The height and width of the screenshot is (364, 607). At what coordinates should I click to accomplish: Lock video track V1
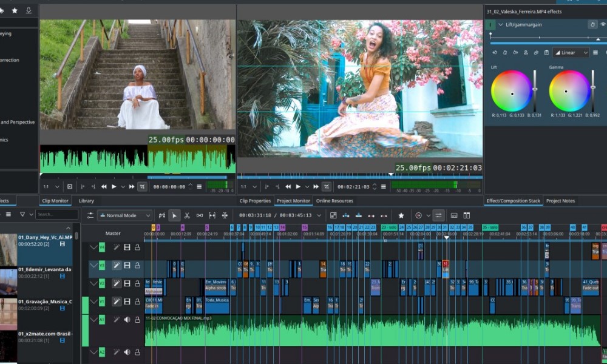(137, 302)
